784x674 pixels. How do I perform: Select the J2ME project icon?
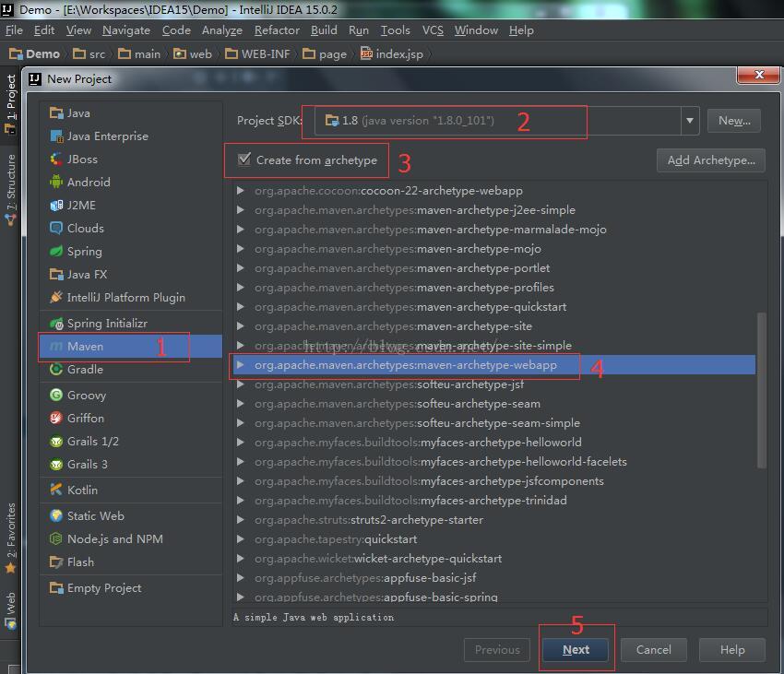(56, 205)
